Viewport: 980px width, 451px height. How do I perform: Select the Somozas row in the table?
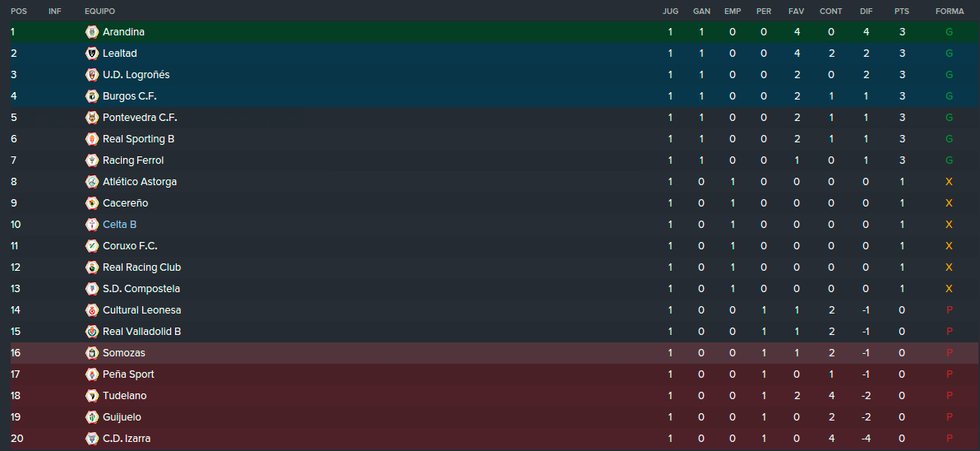495,353
